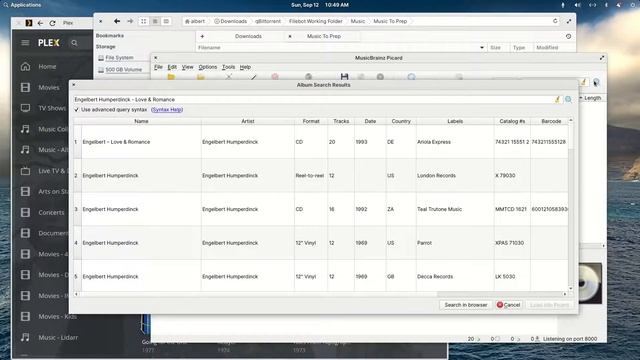
Task: Reload the Plex browser page
Action: pos(52,23)
